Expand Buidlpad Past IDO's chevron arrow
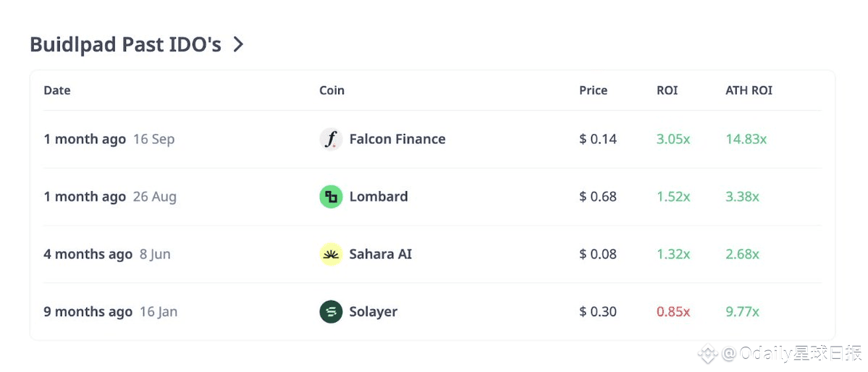The height and width of the screenshot is (372, 868). tap(238, 45)
